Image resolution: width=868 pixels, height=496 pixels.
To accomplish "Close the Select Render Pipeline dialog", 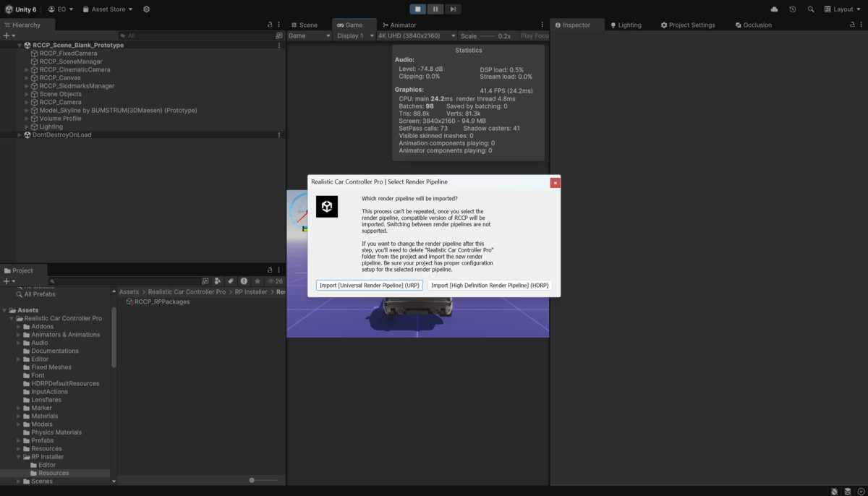I will pyautogui.click(x=555, y=183).
